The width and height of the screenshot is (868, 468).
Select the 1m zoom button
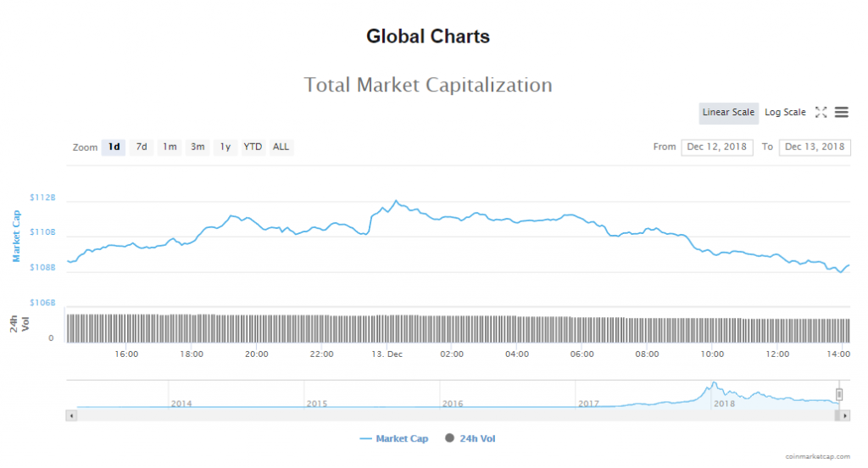tap(170, 147)
